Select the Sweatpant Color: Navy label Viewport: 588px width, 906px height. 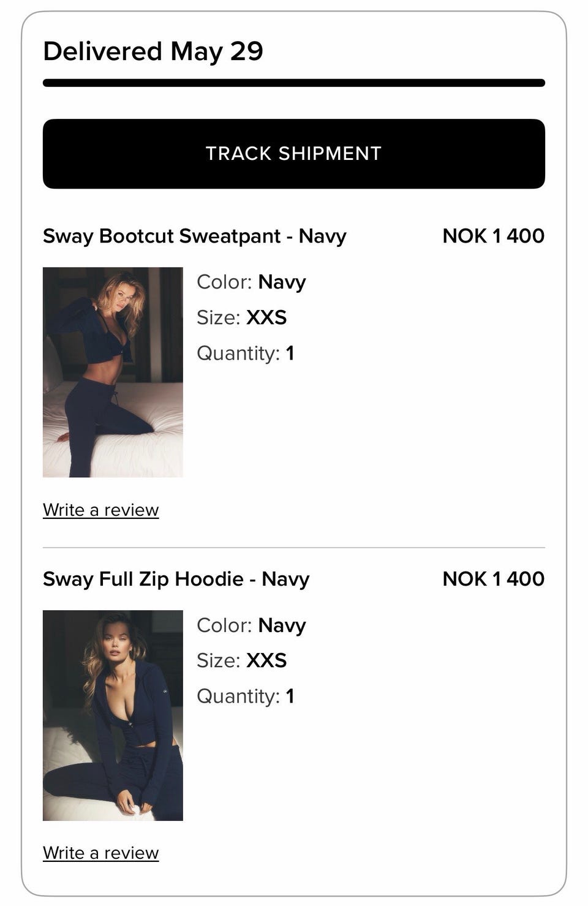click(x=251, y=282)
